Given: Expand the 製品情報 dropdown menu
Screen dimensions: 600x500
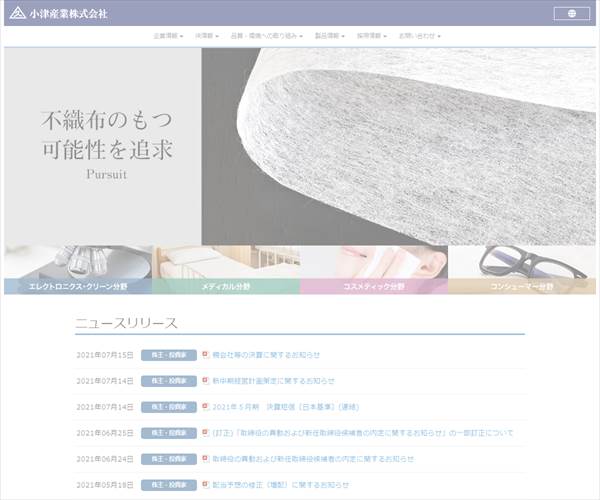Looking at the screenshot, I should [329, 36].
